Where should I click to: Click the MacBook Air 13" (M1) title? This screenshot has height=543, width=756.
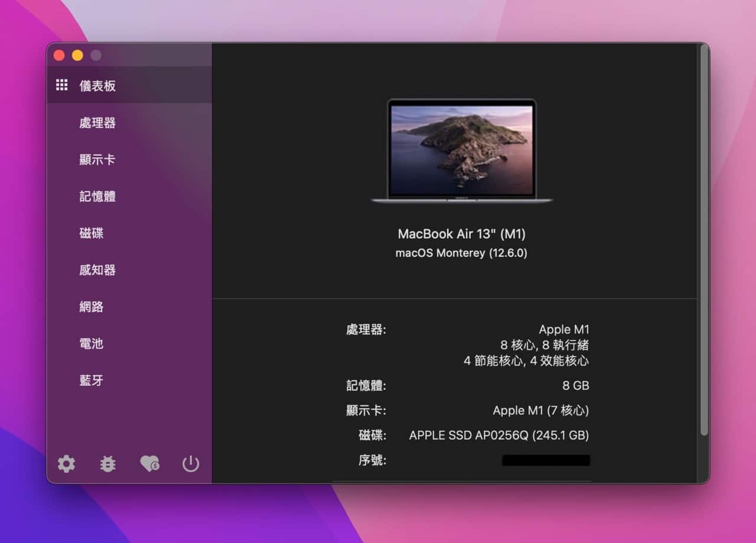tap(461, 234)
